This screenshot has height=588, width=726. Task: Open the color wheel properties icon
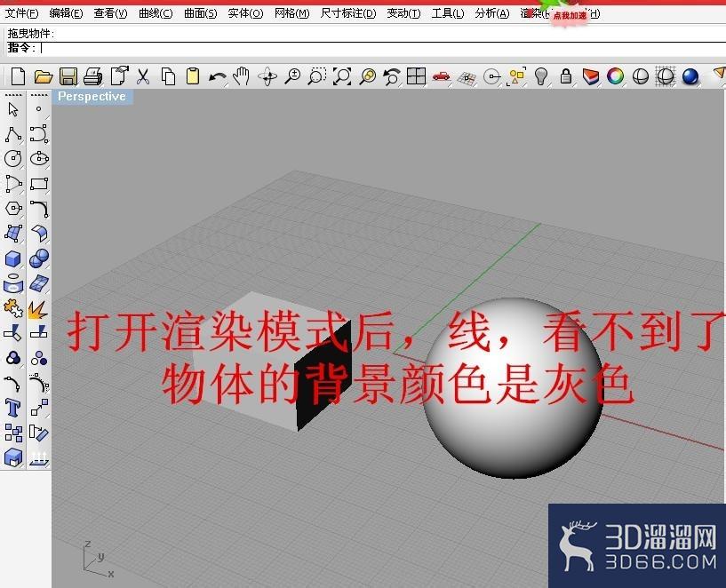click(615, 75)
